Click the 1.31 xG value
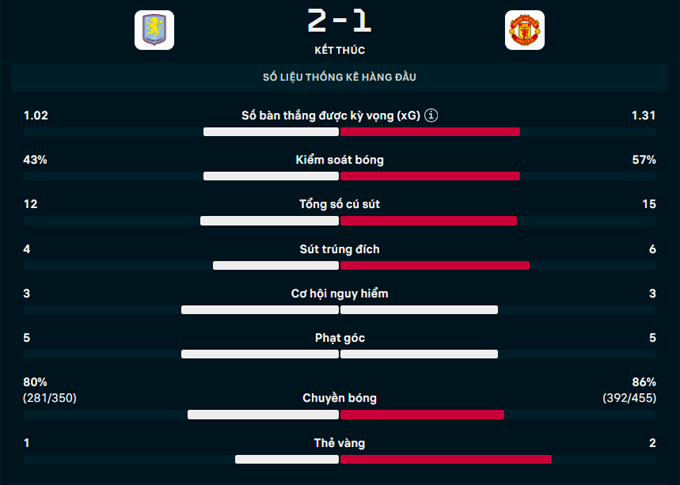The width and height of the screenshot is (680, 485). (643, 116)
